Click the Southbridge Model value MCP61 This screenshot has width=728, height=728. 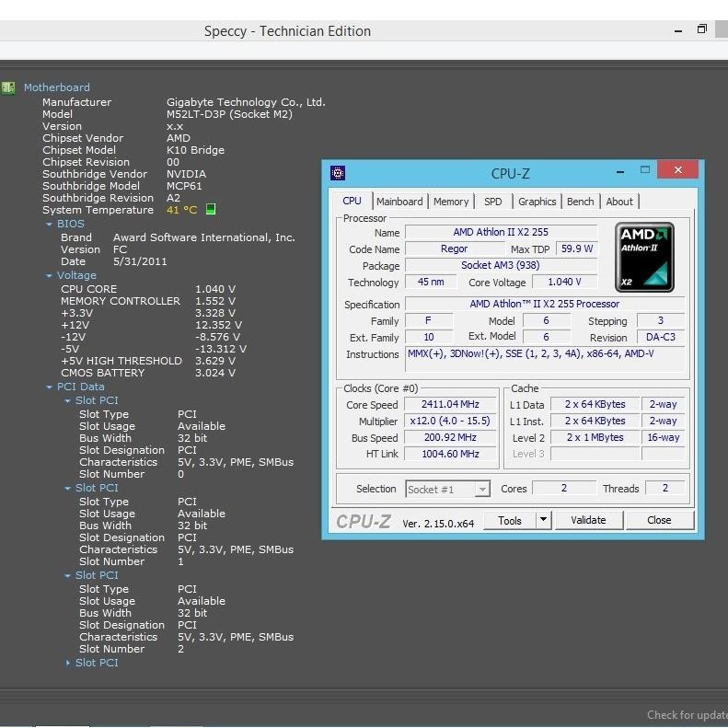tap(184, 186)
